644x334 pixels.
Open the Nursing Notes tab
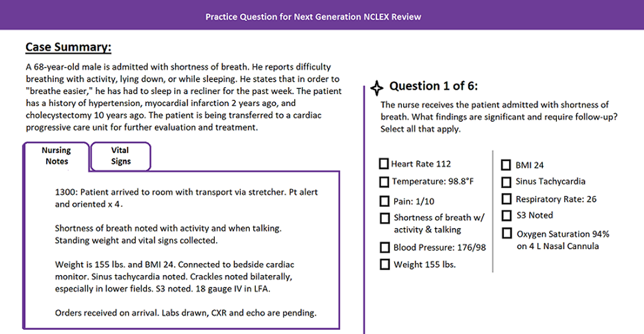coord(57,156)
